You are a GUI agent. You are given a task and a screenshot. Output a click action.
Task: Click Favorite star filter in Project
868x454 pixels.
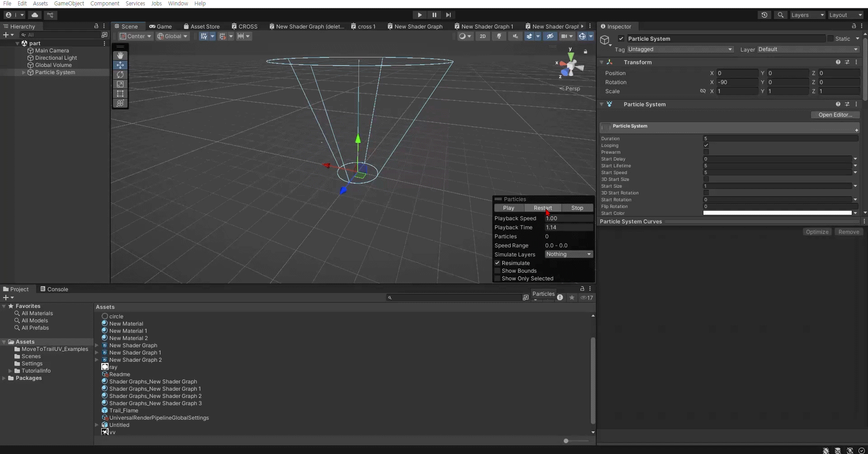tap(572, 298)
